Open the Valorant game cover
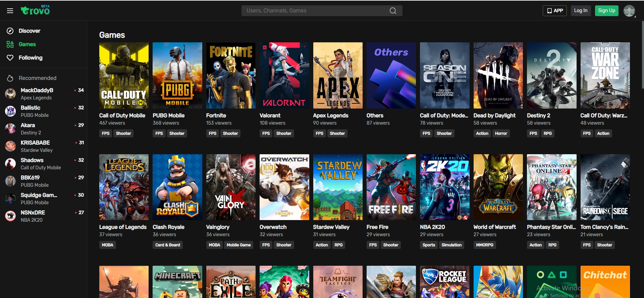644x298 pixels. coord(284,75)
